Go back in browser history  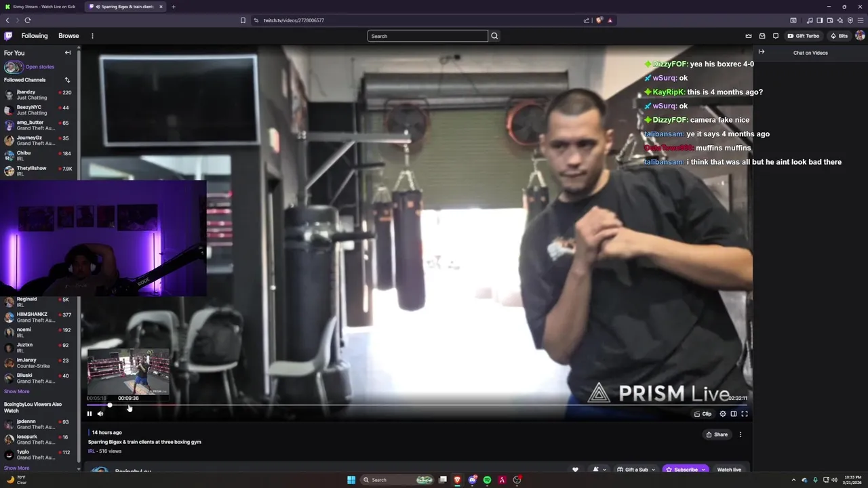point(7,20)
